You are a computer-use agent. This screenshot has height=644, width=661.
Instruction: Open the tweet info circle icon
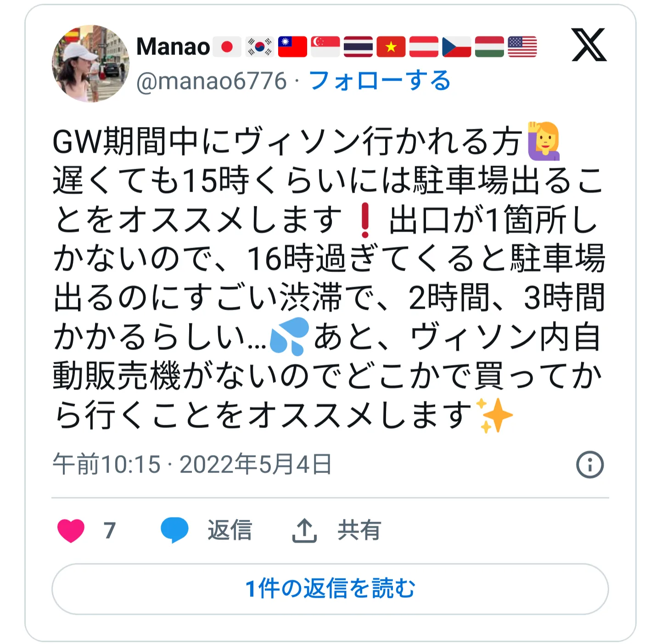[x=589, y=465]
